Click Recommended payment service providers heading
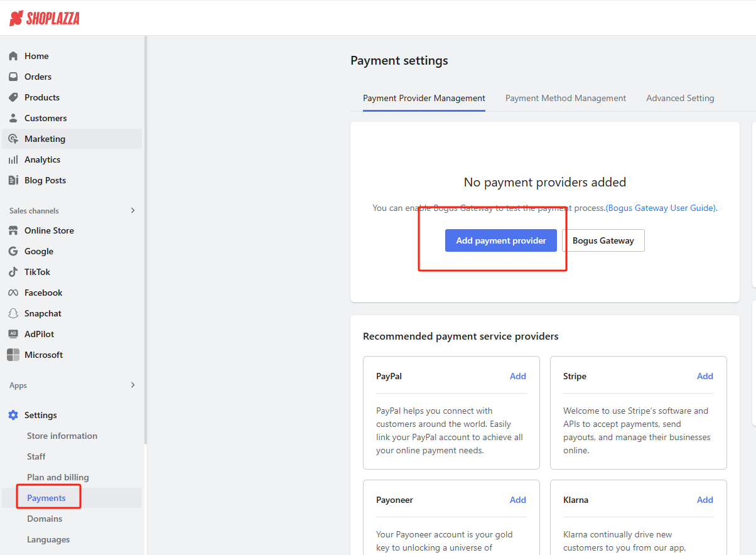 pos(461,337)
